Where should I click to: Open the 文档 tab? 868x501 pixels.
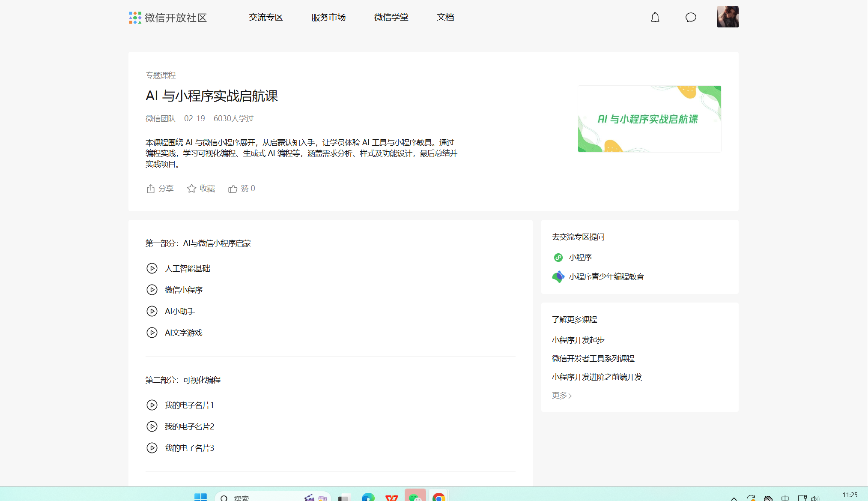445,17
